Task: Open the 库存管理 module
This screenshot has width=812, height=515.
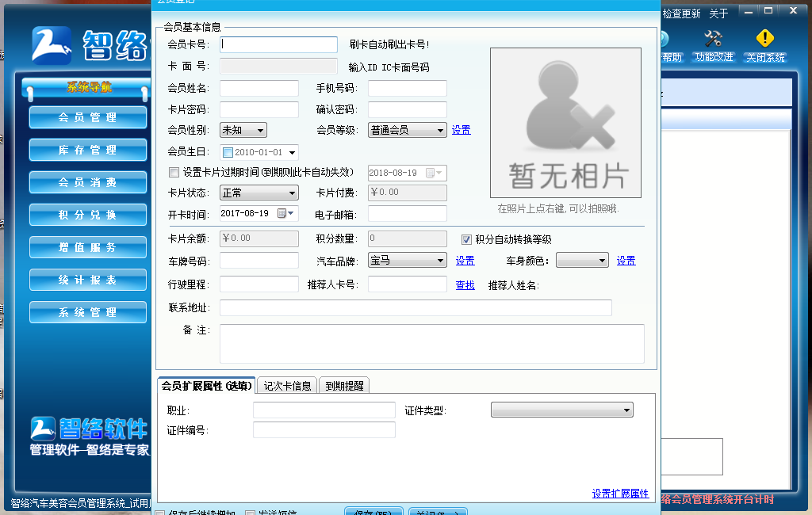Action: [87, 150]
